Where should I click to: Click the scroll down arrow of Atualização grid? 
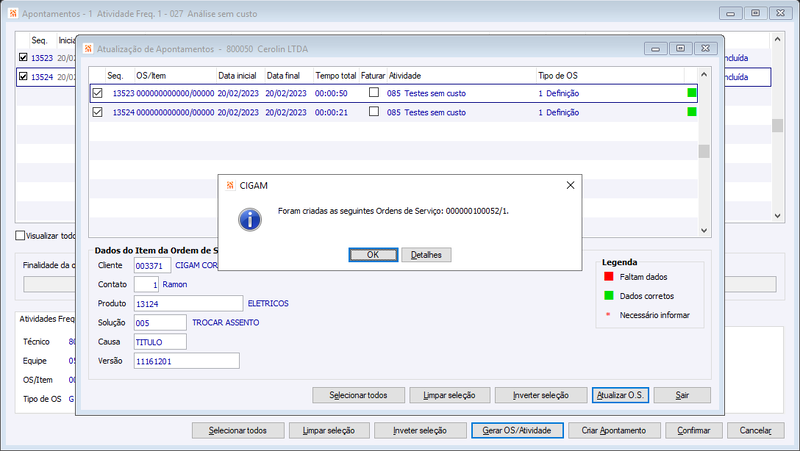click(704, 230)
